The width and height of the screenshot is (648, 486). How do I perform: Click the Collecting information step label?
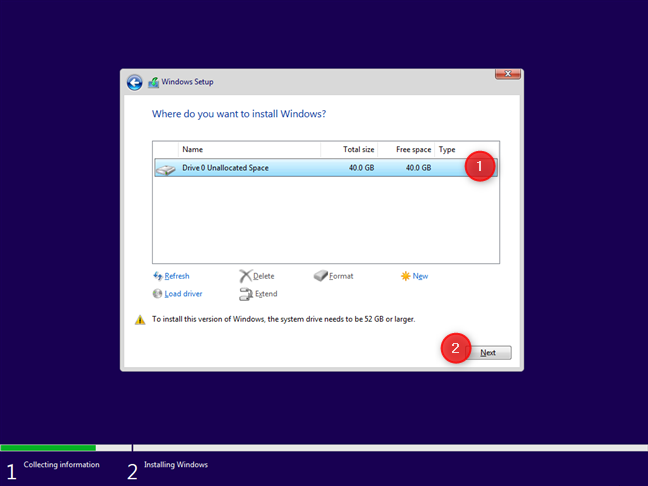(62, 465)
